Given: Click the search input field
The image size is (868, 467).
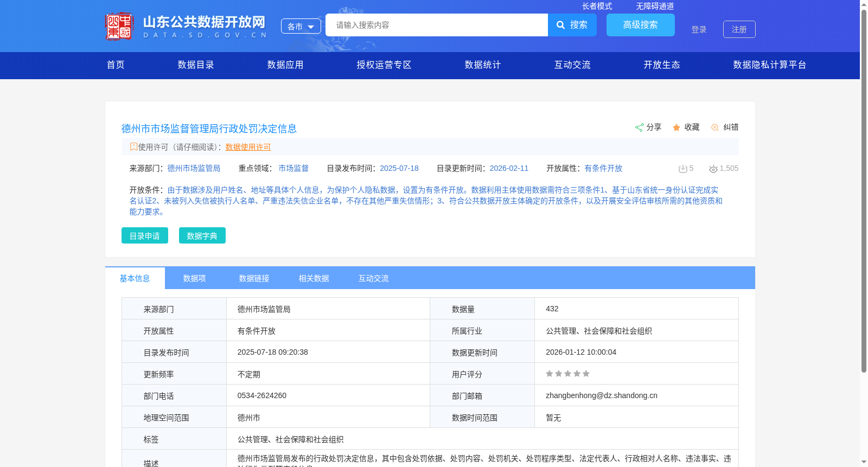Looking at the screenshot, I should (437, 25).
